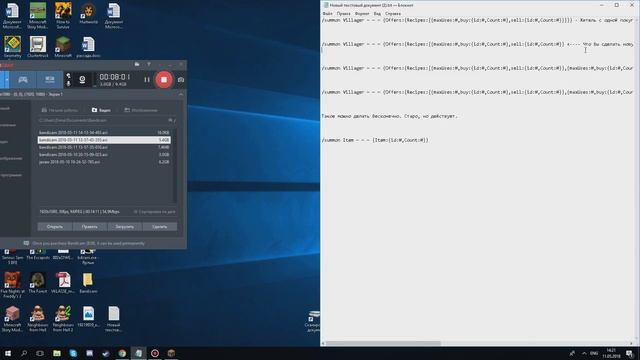640x360 pixels.
Task: Select the PDF file icon on the desktop
Action: coord(63,282)
